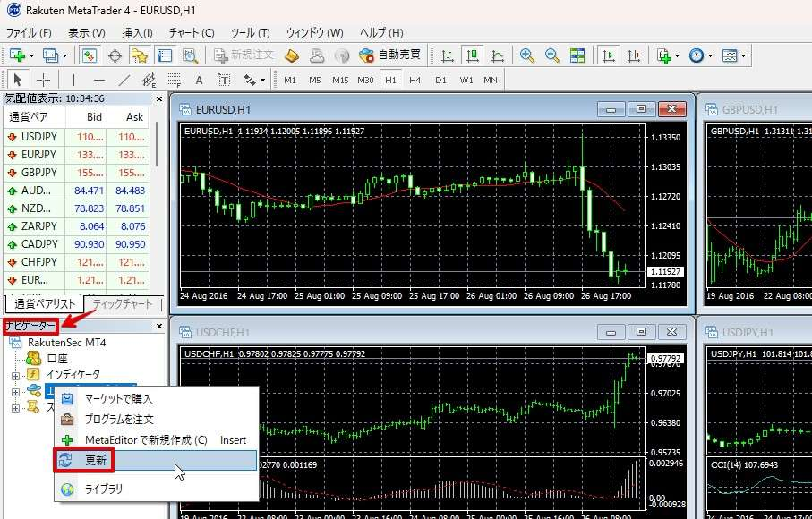Click the market watch vertical scrollbar
Viewport: 812px width, 519px height.
coord(158,142)
